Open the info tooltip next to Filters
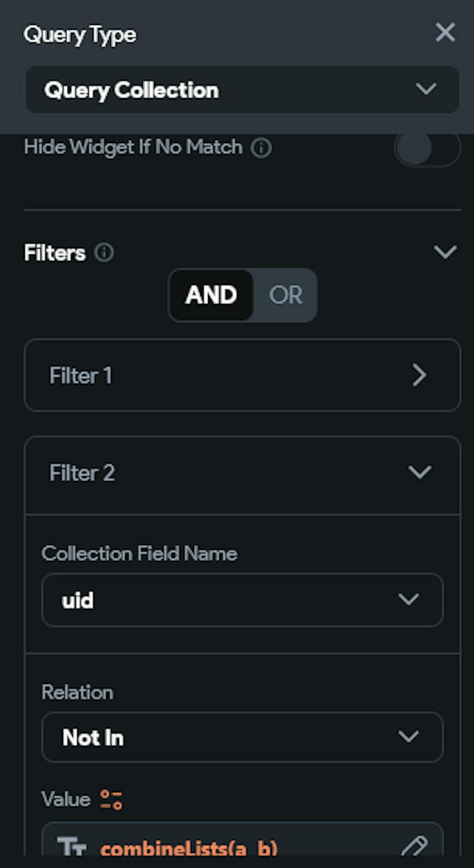 tap(104, 253)
